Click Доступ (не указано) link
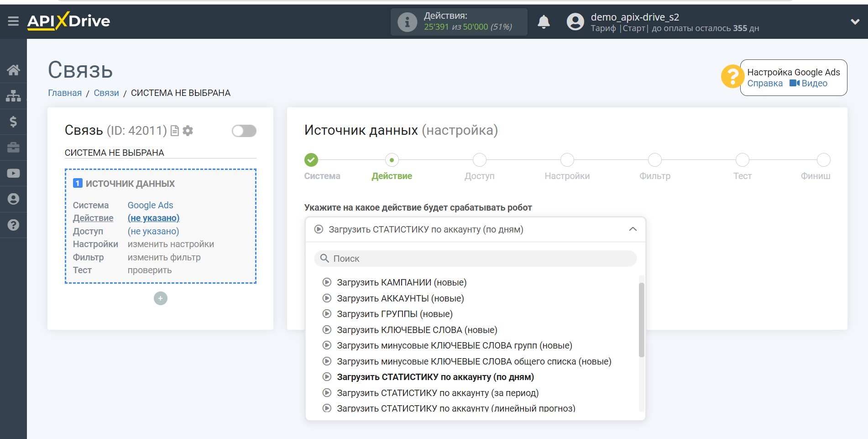The width and height of the screenshot is (868, 439). [x=153, y=231]
